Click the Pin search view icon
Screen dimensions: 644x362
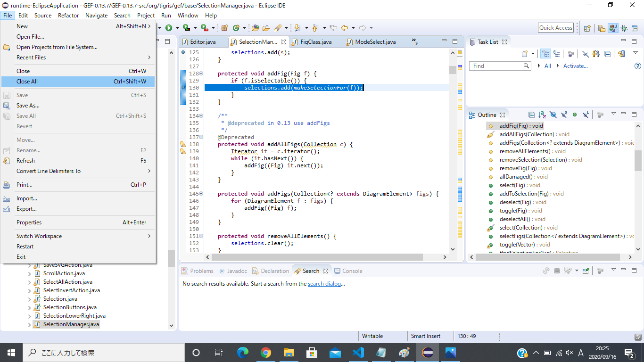tap(586, 271)
